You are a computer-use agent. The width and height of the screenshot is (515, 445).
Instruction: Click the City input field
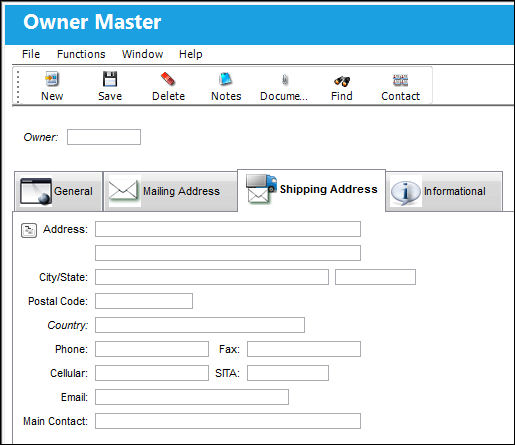pos(212,277)
